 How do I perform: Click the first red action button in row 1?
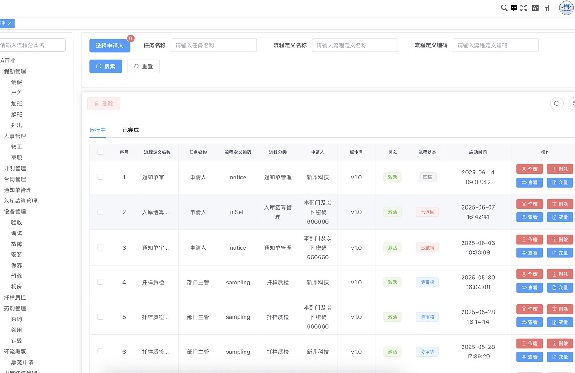pyautogui.click(x=529, y=169)
